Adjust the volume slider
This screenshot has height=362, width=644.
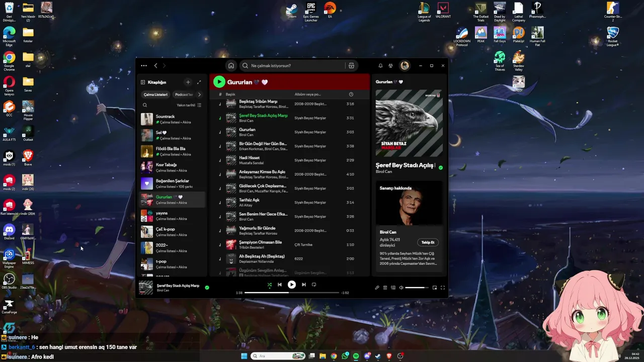(417, 288)
